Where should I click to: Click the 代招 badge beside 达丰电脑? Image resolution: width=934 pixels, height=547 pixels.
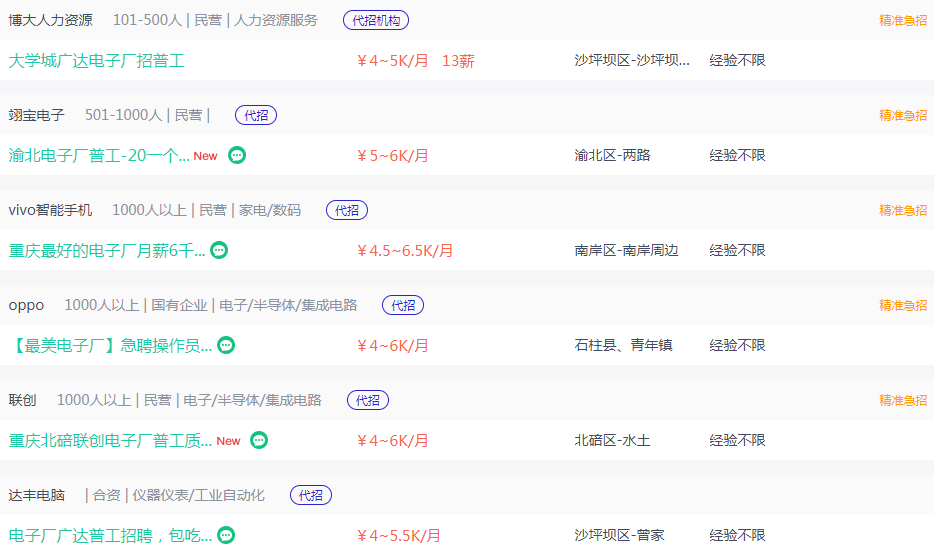coord(311,495)
